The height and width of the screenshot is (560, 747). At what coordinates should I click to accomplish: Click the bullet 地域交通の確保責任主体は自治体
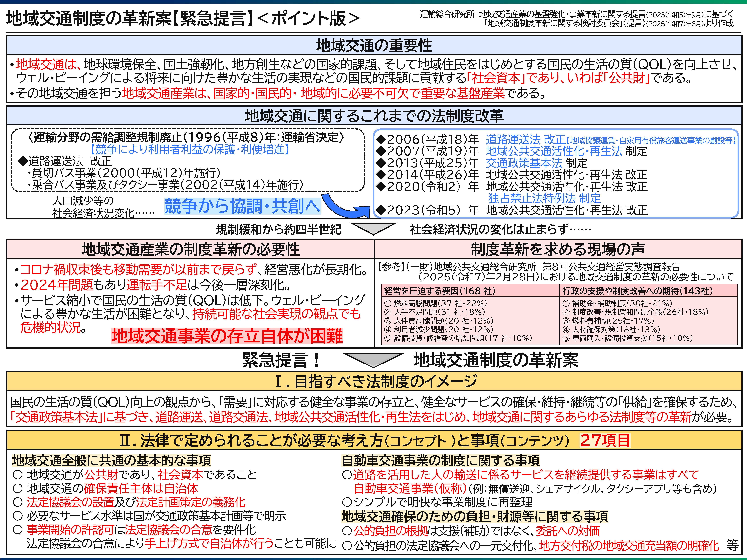pos(105,488)
